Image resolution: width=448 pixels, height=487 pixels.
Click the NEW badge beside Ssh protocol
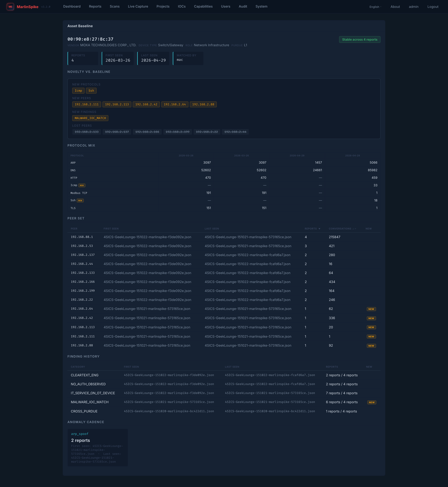pos(80,200)
